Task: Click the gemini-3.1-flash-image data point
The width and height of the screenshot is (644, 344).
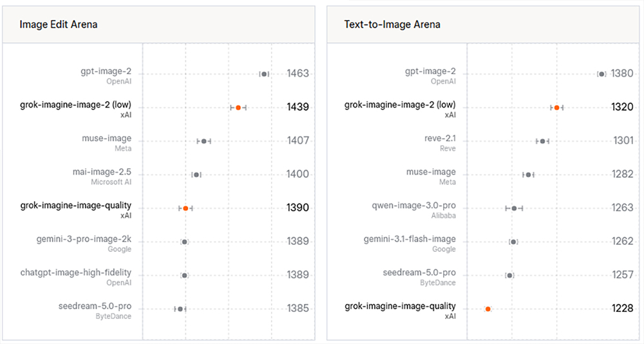Action: (513, 242)
